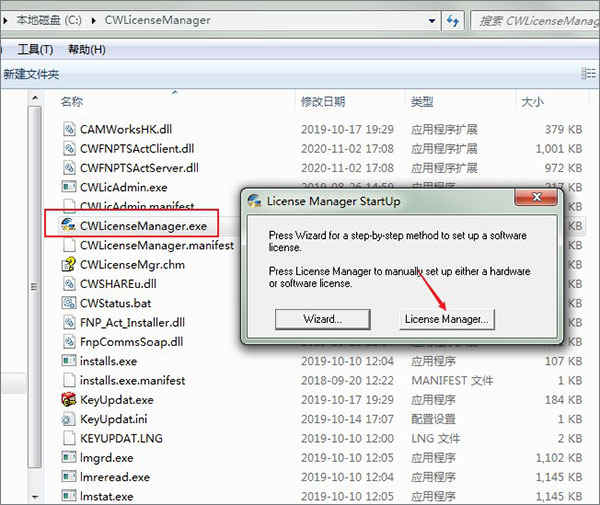This screenshot has height=505, width=600.
Task: Click the navigation pane scrollbar thumb
Action: click(35, 287)
